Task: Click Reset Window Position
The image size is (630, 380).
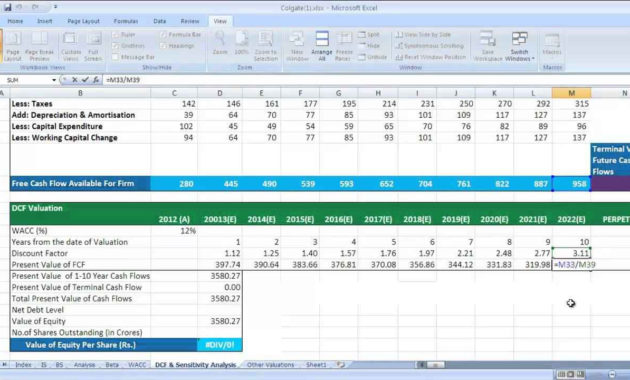Action: click(430, 57)
